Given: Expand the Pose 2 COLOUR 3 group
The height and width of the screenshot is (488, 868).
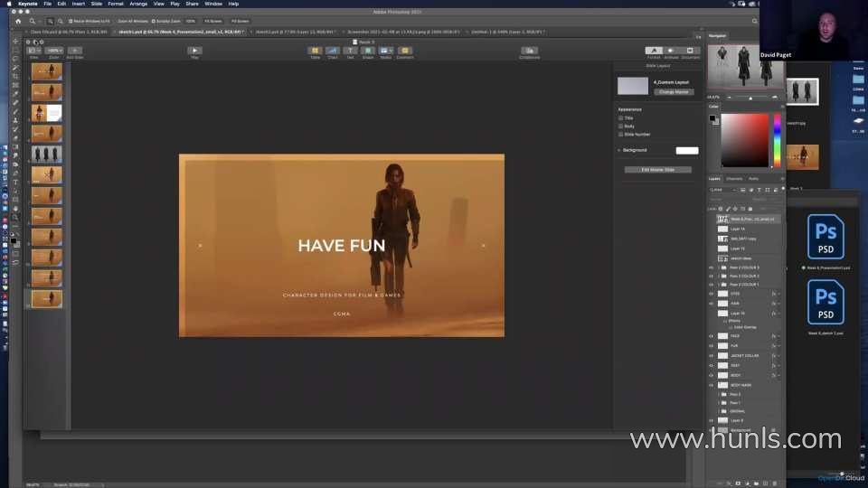Looking at the screenshot, I should (x=719, y=267).
